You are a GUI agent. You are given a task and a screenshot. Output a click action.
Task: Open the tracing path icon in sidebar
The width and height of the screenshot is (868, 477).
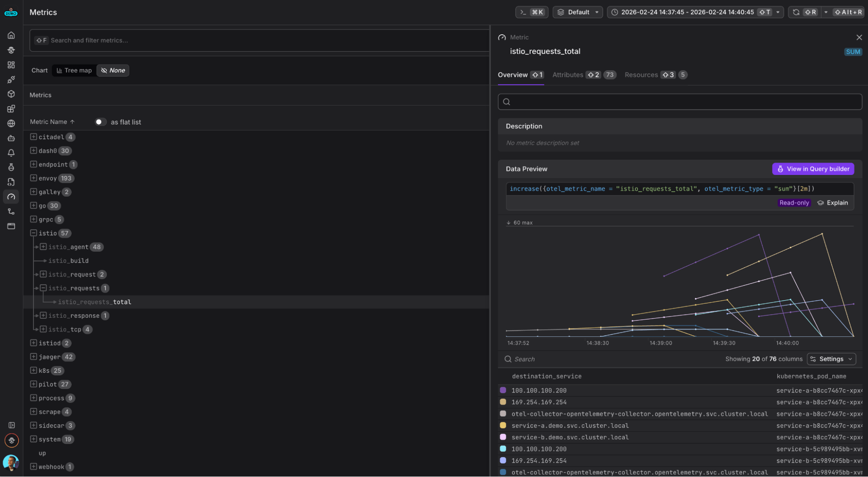(11, 211)
